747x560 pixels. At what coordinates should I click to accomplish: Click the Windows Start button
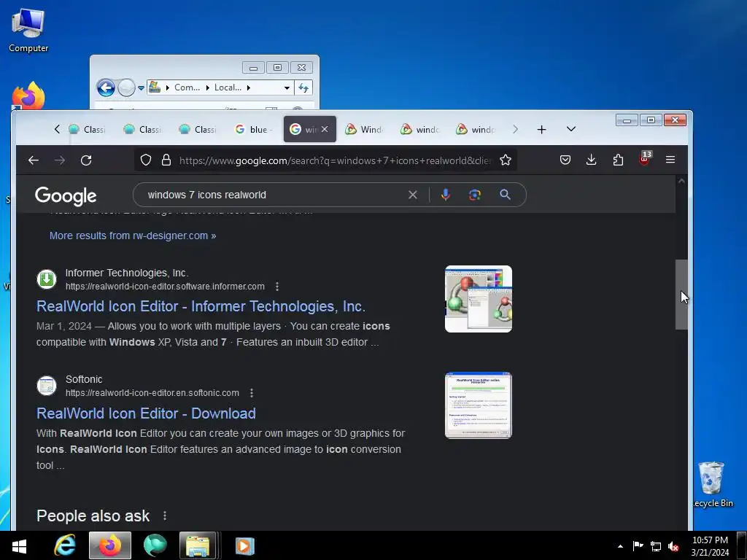click(x=18, y=545)
